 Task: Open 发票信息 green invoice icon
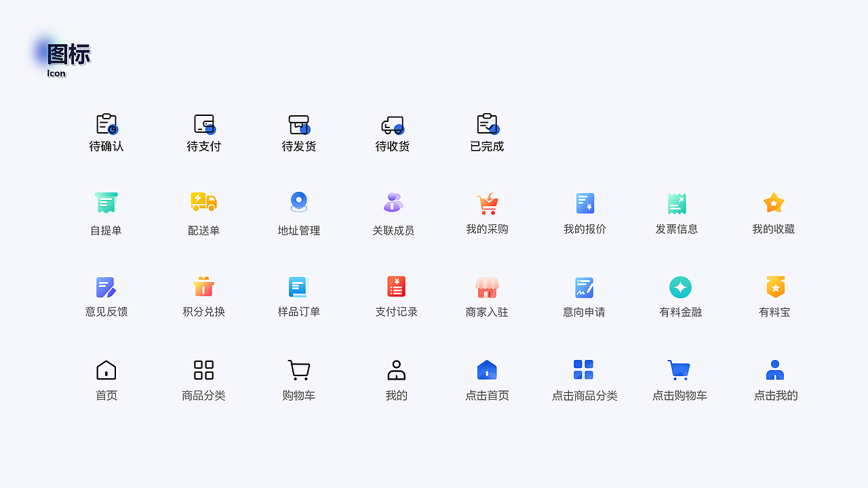click(x=677, y=203)
